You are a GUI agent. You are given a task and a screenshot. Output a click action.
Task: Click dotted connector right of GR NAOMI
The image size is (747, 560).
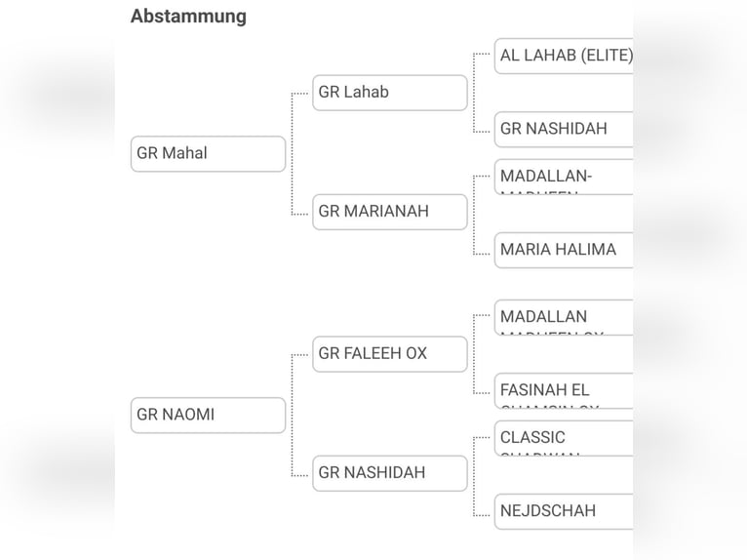(293, 415)
